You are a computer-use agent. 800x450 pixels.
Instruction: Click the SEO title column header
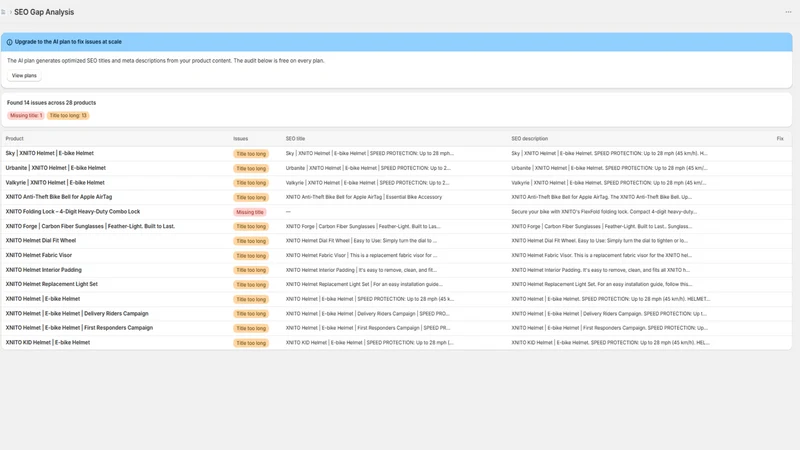295,139
